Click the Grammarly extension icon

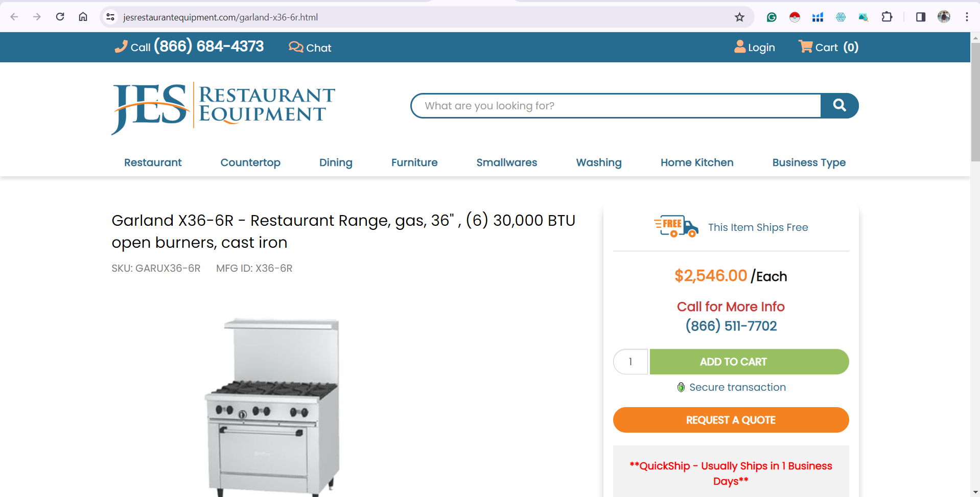[772, 17]
